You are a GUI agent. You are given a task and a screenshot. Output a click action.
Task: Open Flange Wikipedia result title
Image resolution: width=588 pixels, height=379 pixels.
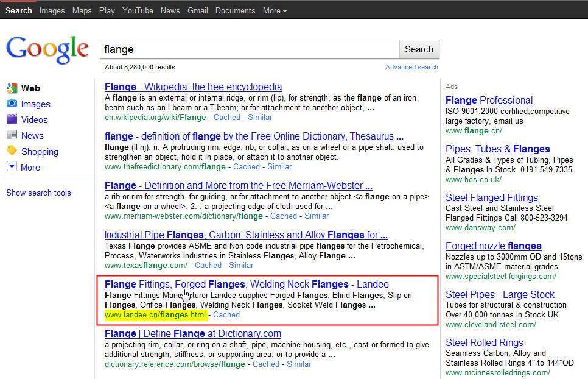(x=193, y=87)
